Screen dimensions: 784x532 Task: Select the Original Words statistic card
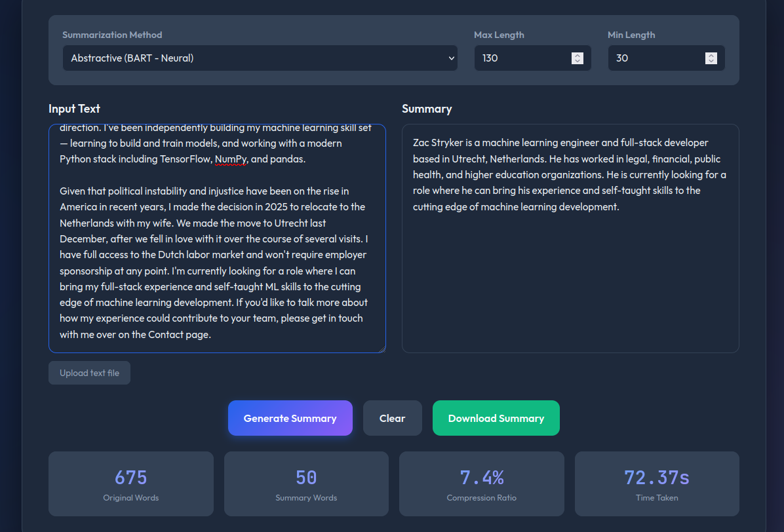[x=130, y=484]
